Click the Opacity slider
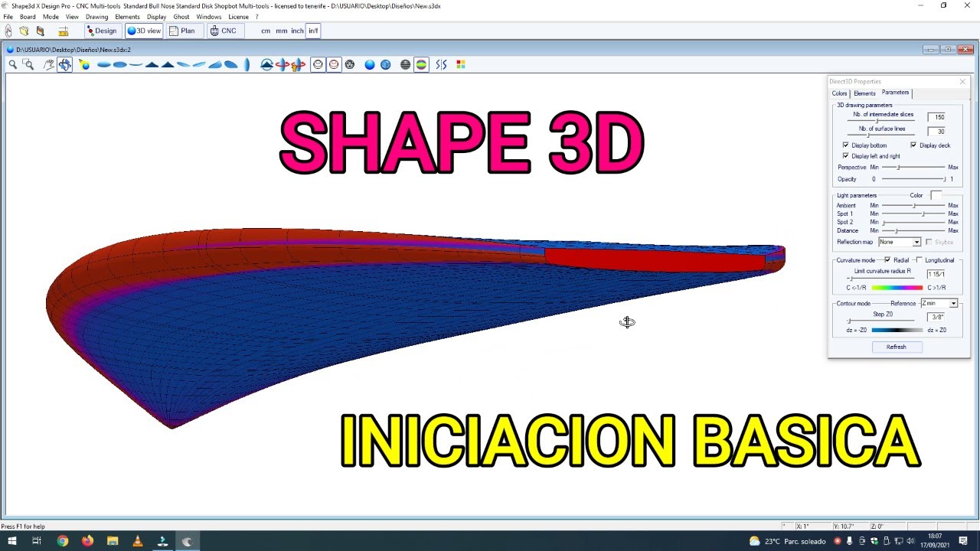The image size is (980, 551). click(x=913, y=179)
